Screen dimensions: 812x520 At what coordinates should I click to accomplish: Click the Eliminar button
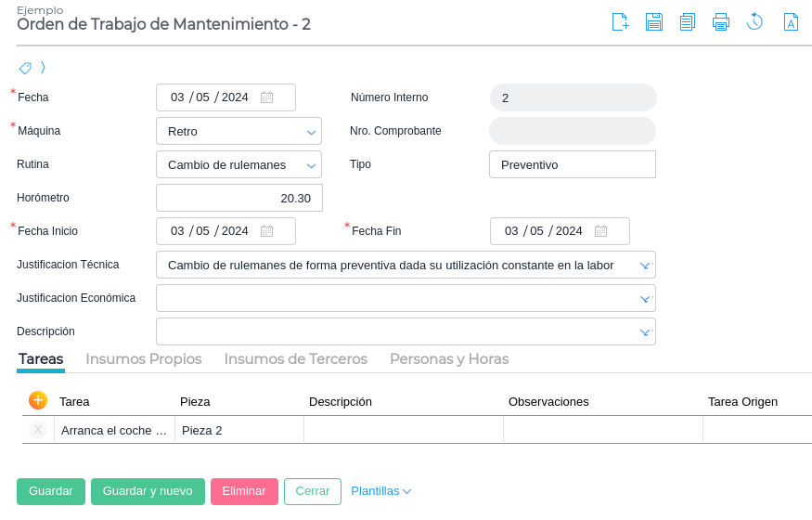(x=244, y=491)
